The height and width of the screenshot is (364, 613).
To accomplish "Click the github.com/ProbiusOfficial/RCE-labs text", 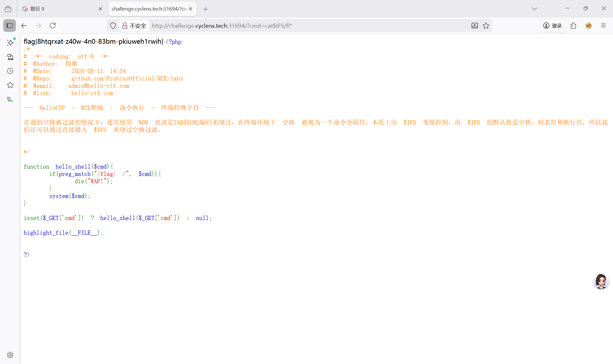I will point(127,79).
